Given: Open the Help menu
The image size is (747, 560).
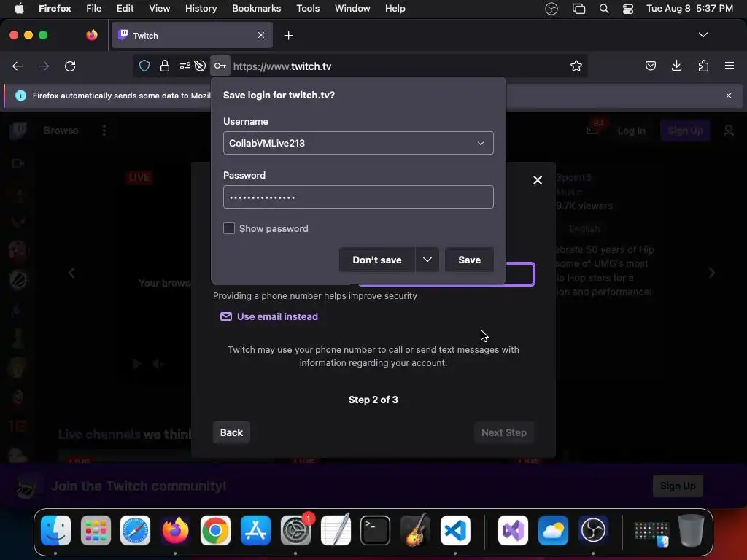Looking at the screenshot, I should pos(395,8).
